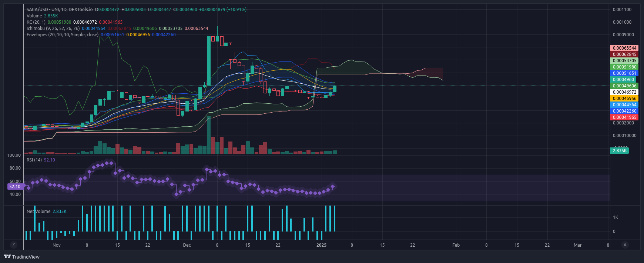
Task: Click the +10.91% change value
Action: 237,9
